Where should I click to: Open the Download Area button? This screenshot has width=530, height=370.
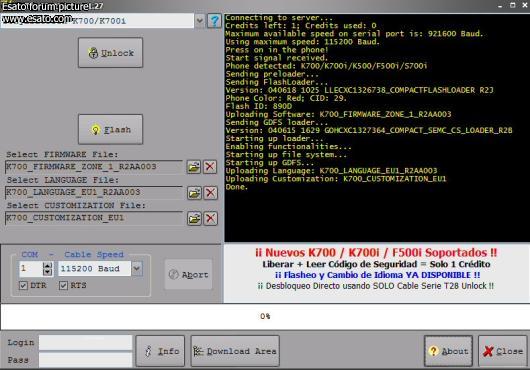coord(235,351)
